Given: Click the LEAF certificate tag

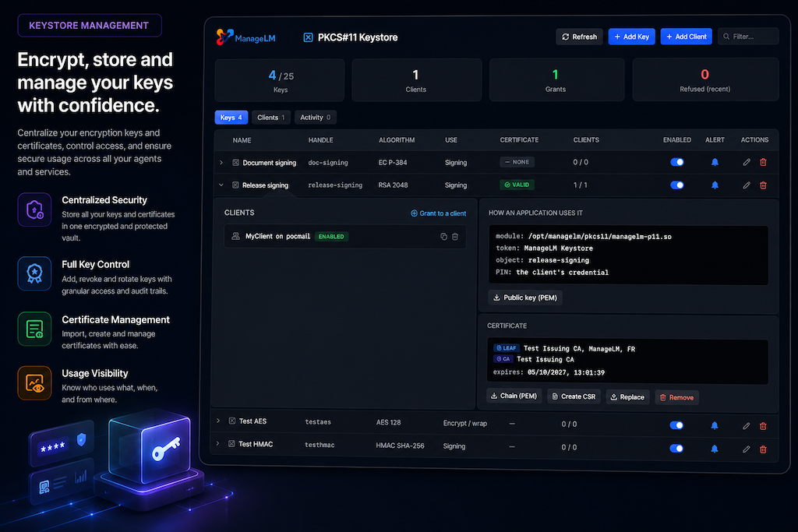Looking at the screenshot, I should point(507,348).
